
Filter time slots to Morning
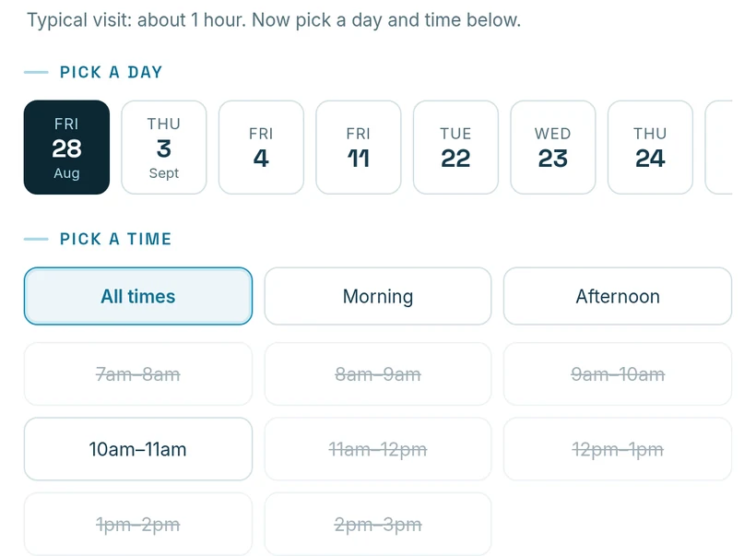pyautogui.click(x=378, y=296)
